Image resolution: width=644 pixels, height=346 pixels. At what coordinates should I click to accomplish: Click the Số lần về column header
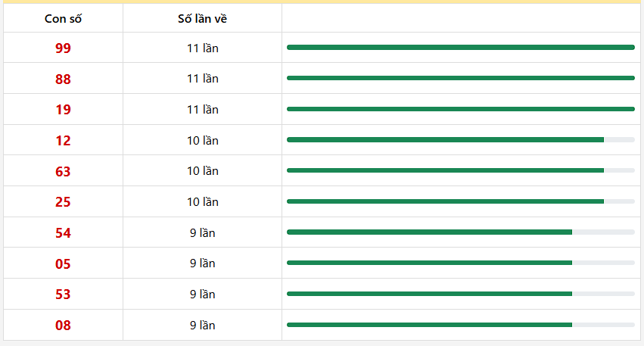point(202,18)
